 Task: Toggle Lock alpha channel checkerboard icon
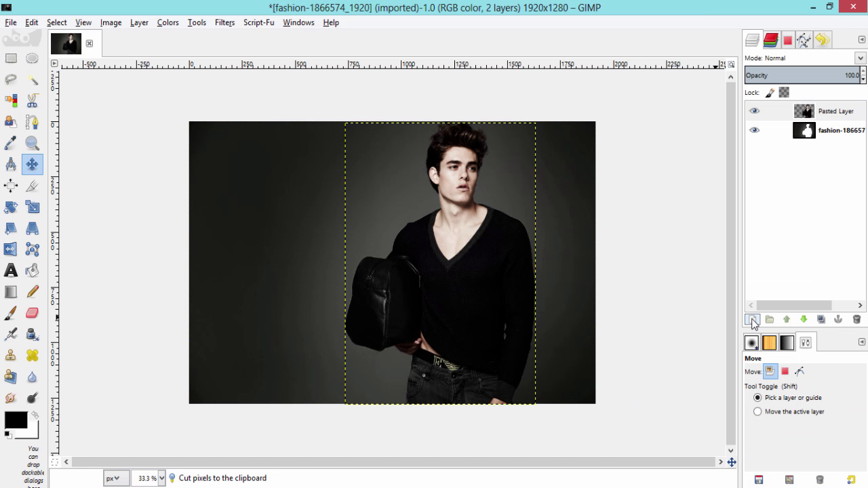(784, 93)
